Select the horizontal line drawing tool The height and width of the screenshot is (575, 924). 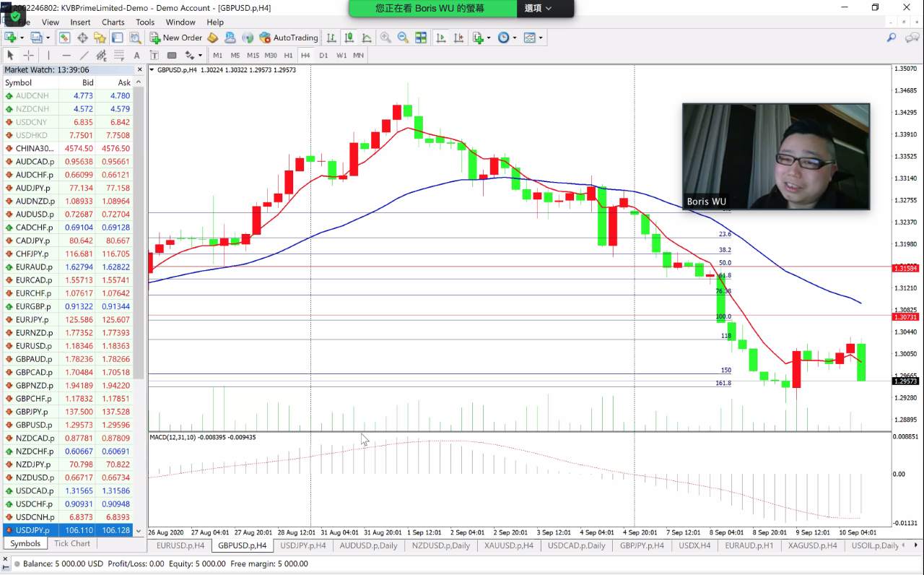66,55
